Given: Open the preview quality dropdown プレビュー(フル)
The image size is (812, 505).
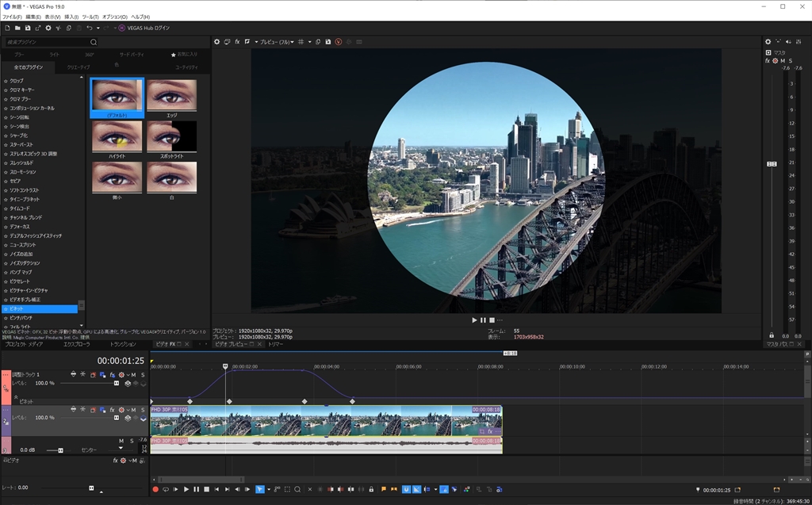Looking at the screenshot, I should (277, 41).
